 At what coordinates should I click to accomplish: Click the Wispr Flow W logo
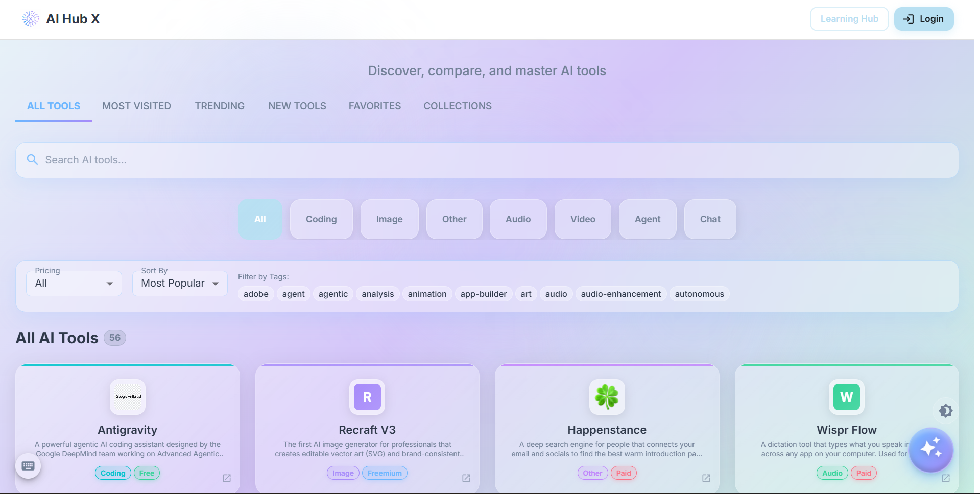coord(846,397)
